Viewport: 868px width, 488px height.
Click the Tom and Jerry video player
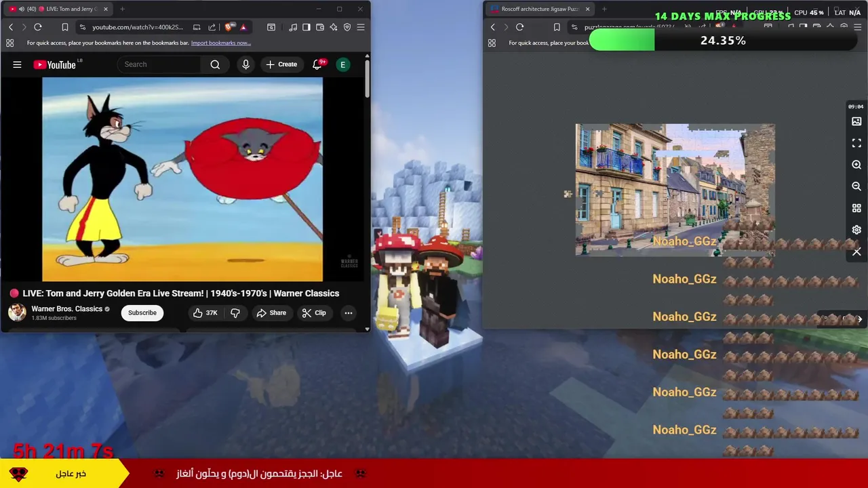(x=182, y=179)
